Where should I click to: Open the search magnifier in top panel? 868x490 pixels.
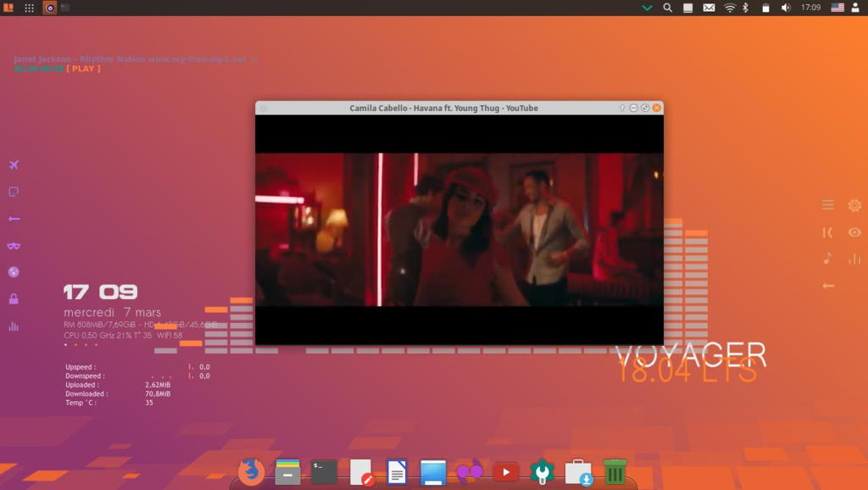click(668, 8)
